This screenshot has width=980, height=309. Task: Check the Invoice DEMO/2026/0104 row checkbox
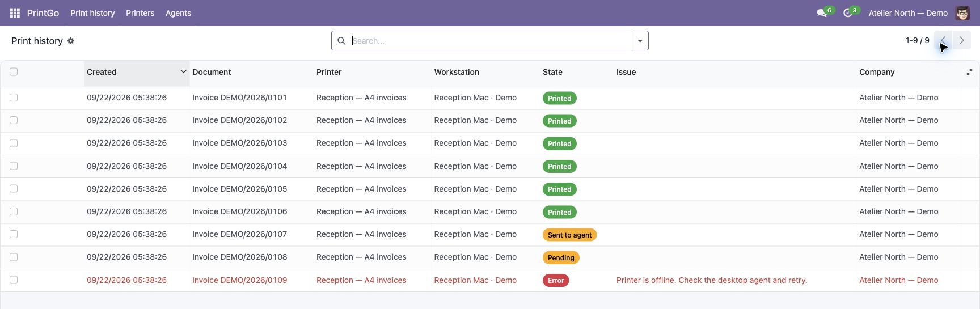[x=14, y=166]
